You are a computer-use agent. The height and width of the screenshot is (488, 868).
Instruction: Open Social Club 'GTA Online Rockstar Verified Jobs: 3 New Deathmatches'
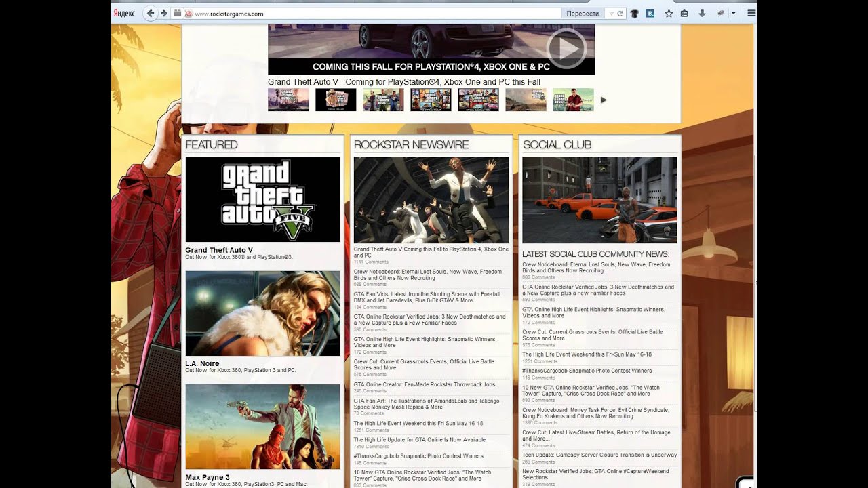click(x=598, y=289)
